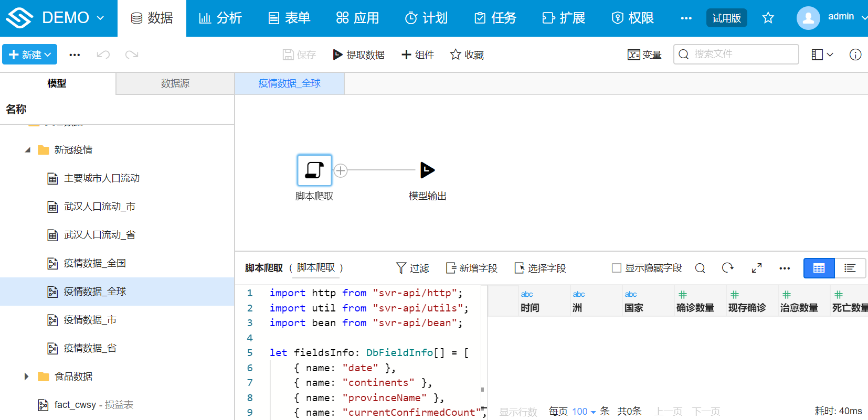The width and height of the screenshot is (868, 420).
Task: Open the info icon at top right
Action: (x=855, y=55)
